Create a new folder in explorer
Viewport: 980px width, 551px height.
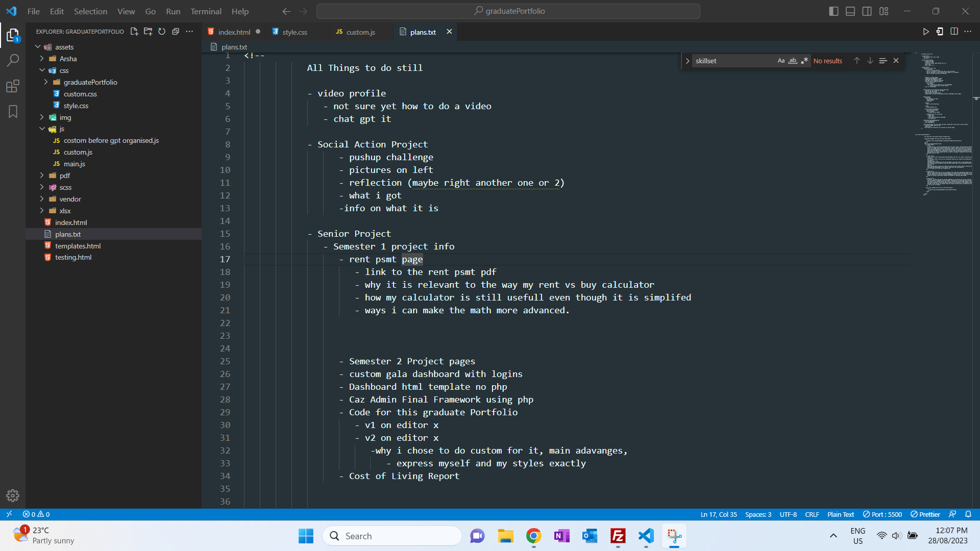click(148, 32)
